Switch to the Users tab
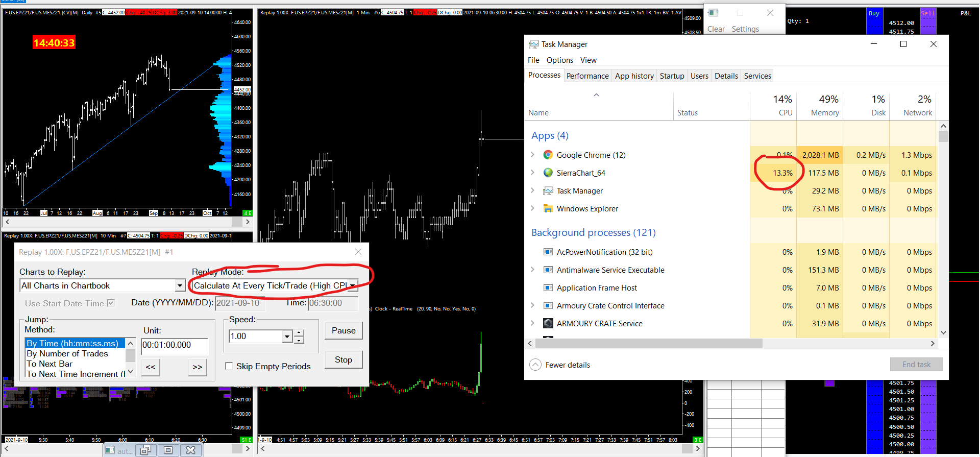The width and height of the screenshot is (980, 457). [699, 76]
